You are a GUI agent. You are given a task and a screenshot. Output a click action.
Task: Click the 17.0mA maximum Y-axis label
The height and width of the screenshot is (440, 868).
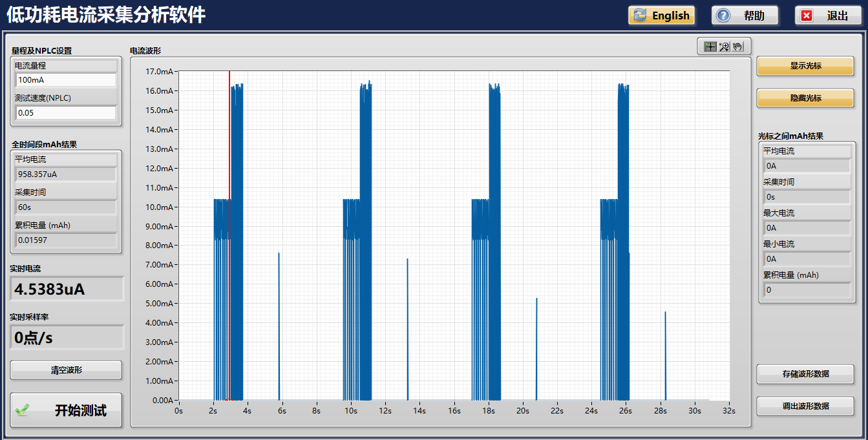(x=158, y=72)
